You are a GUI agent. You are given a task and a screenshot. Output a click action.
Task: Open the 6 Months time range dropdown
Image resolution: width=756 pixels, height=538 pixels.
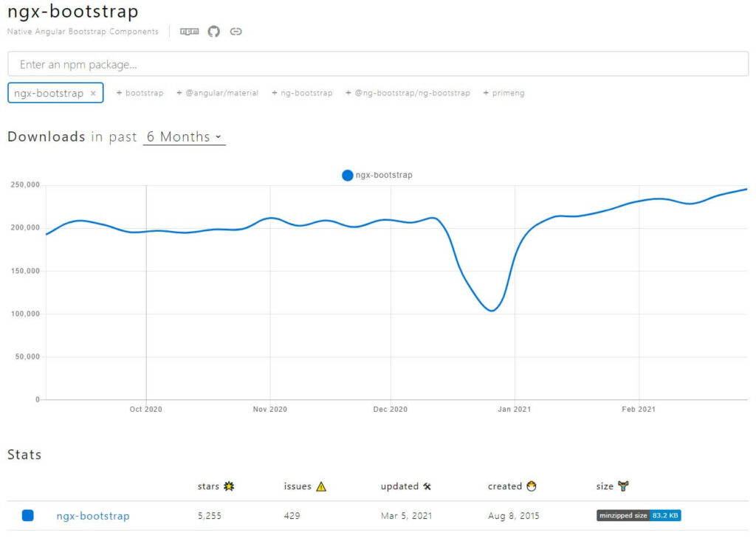pos(184,137)
